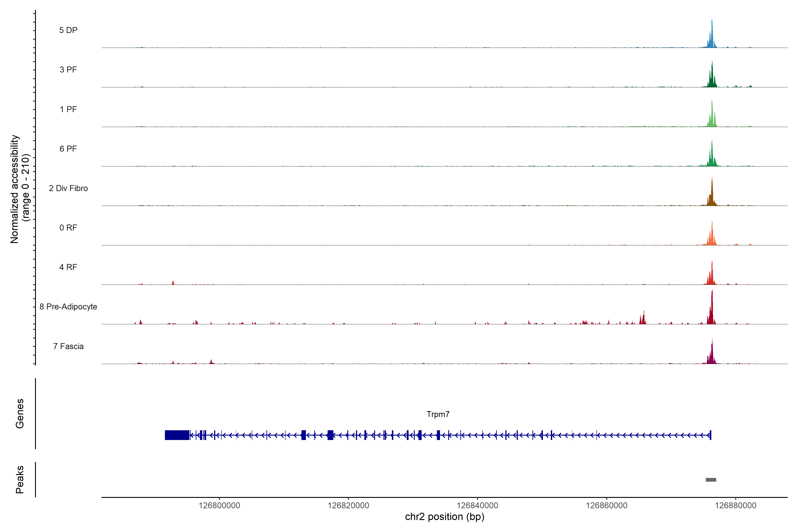798x532 pixels.
Task: Click the 126800000 axis tick label
Action: click(219, 506)
